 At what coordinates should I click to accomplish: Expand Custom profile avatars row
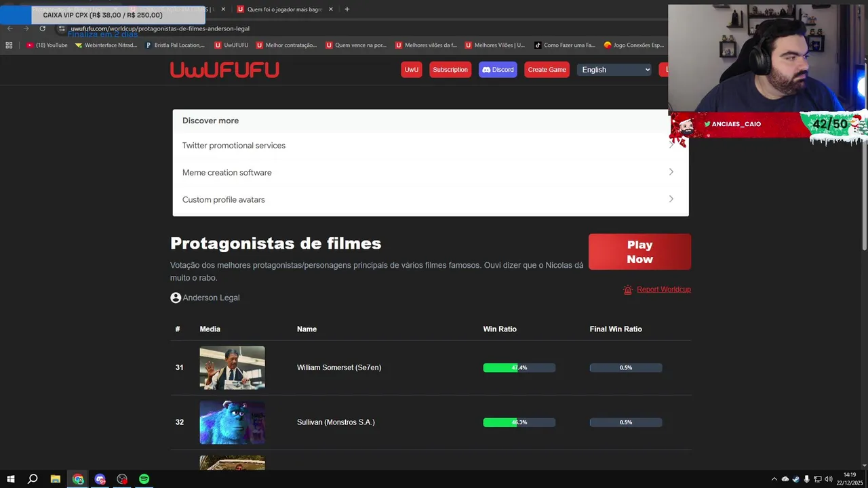(x=431, y=200)
